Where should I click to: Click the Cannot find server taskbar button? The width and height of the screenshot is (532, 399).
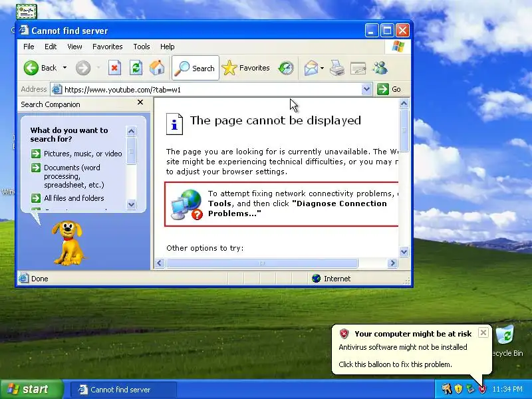[x=124, y=390]
